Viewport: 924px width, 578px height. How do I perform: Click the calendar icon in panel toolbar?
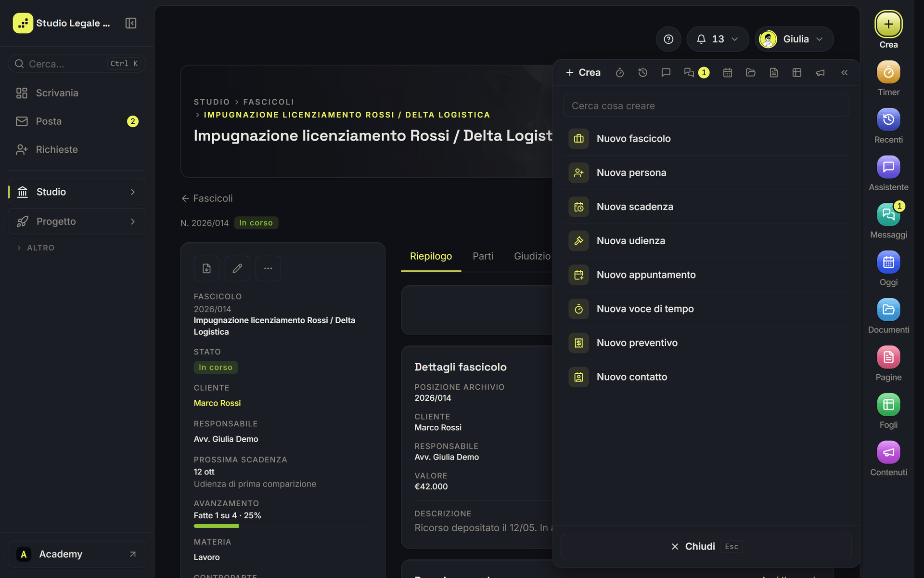click(728, 73)
